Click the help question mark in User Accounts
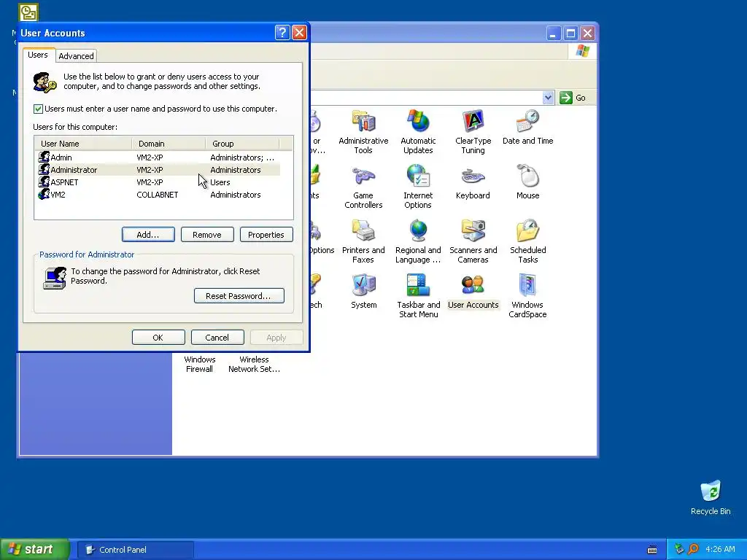This screenshot has height=560, width=747. pos(282,32)
